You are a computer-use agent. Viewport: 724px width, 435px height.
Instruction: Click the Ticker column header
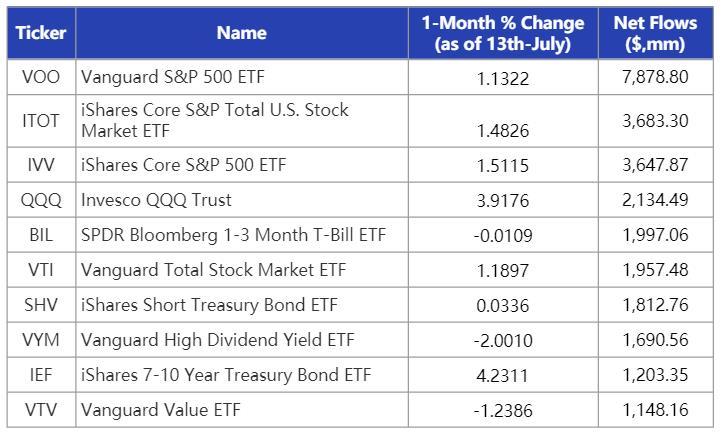pyautogui.click(x=40, y=33)
